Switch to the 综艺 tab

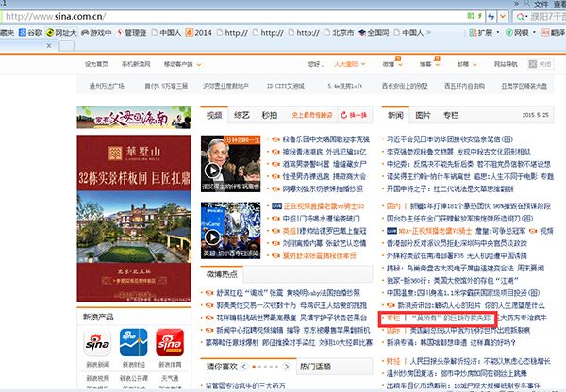241,115
